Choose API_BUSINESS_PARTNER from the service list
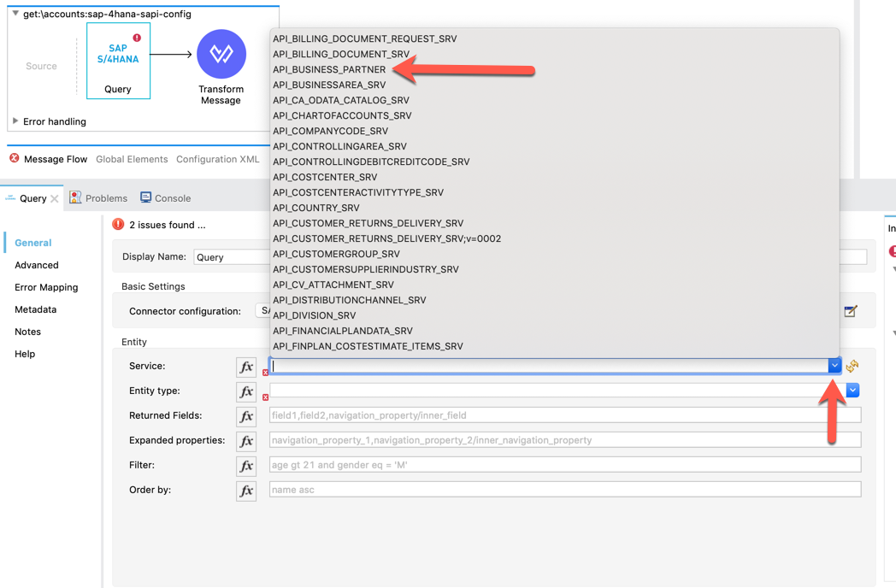 pyautogui.click(x=329, y=70)
